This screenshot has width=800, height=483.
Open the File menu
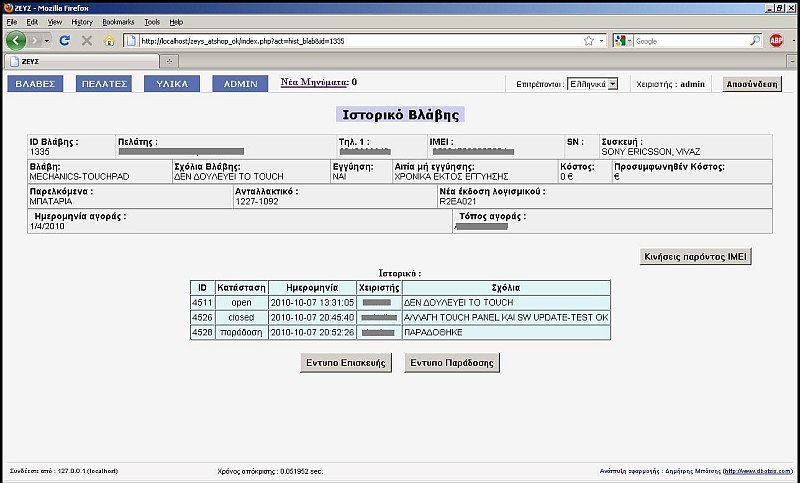point(12,22)
